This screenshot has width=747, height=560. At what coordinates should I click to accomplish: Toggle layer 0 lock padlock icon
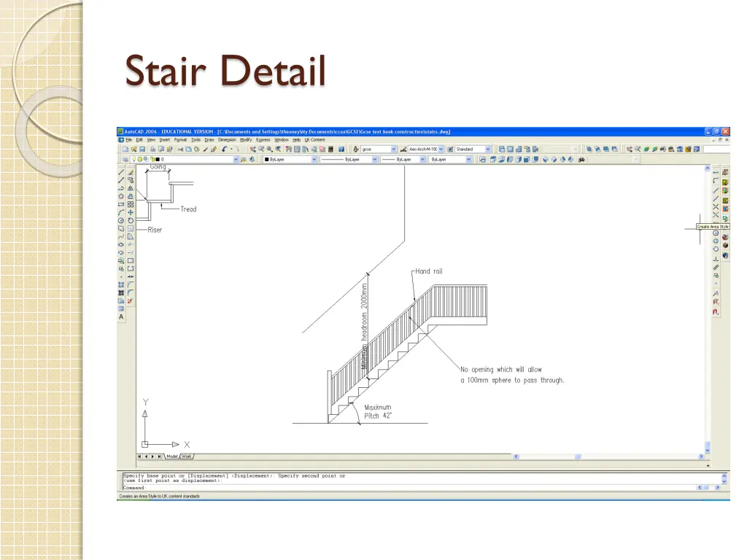coord(153,160)
